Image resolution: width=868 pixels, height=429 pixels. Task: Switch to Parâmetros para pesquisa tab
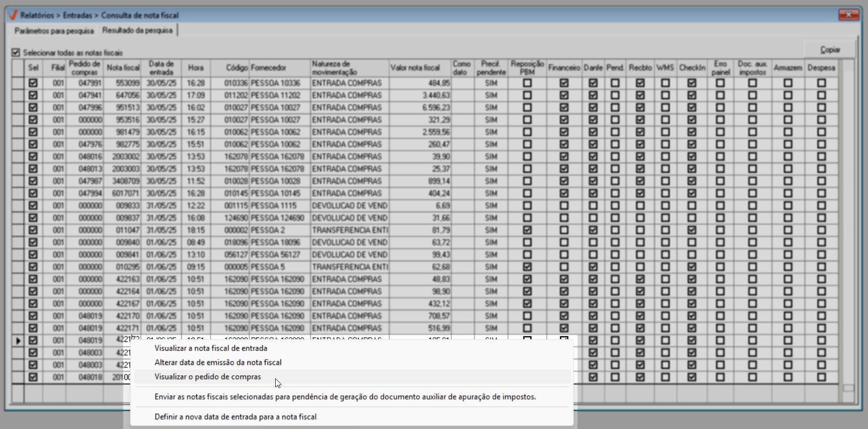pos(54,31)
